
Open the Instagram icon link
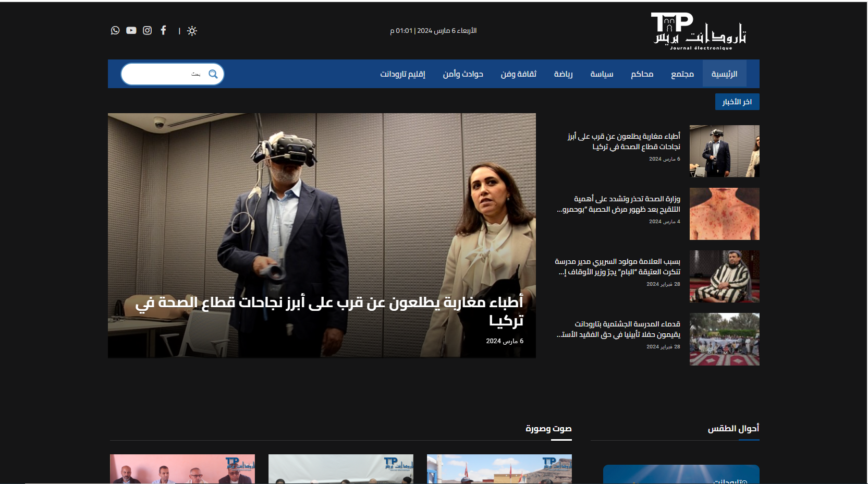point(148,30)
